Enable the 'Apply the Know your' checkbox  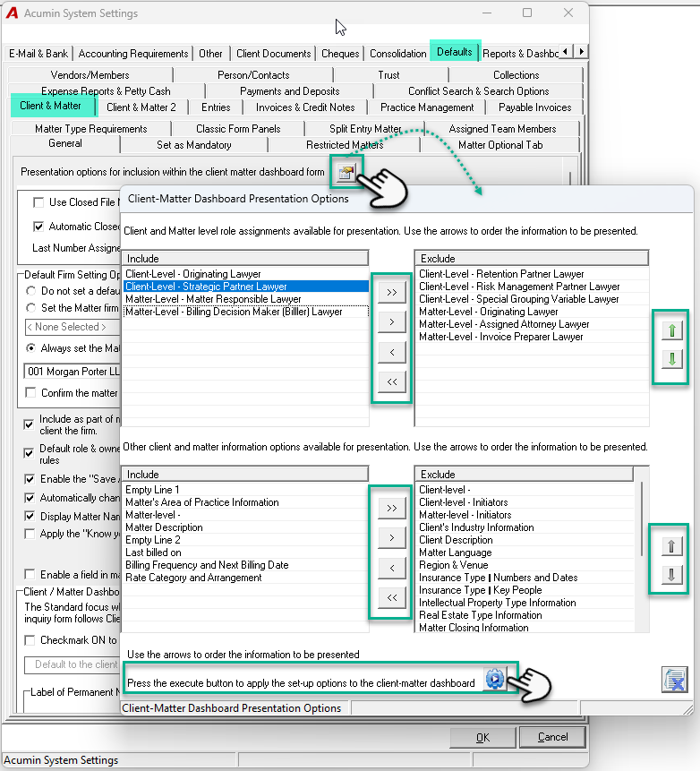pyautogui.click(x=30, y=534)
